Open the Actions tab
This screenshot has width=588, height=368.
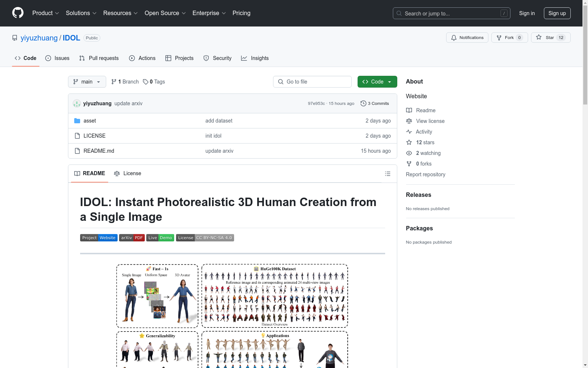point(142,58)
